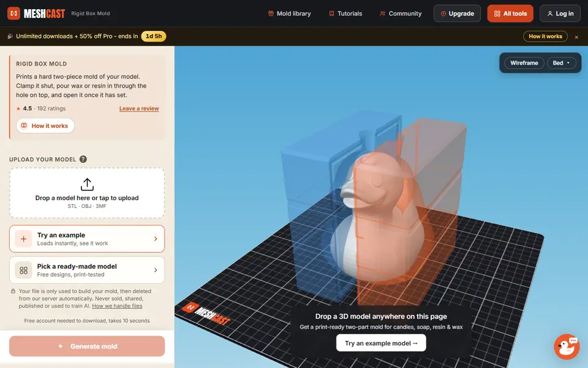Click the How it works banner button
588x368 pixels.
point(545,36)
